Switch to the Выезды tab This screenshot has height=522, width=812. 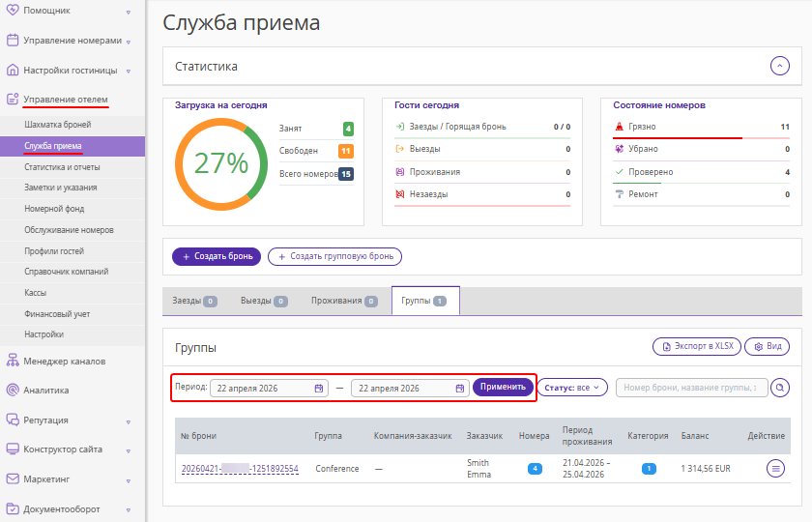click(264, 301)
